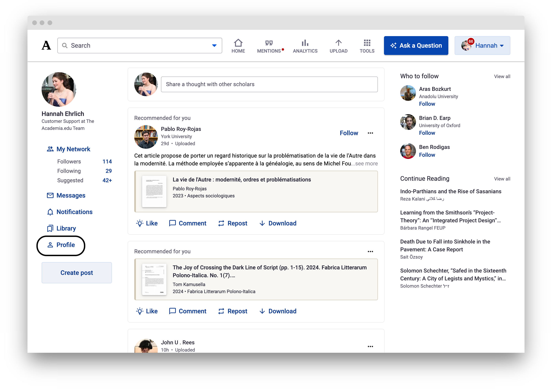Image resolution: width=552 pixels, height=392 pixels.
Task: Open Upload in top navigation
Action: (x=338, y=46)
